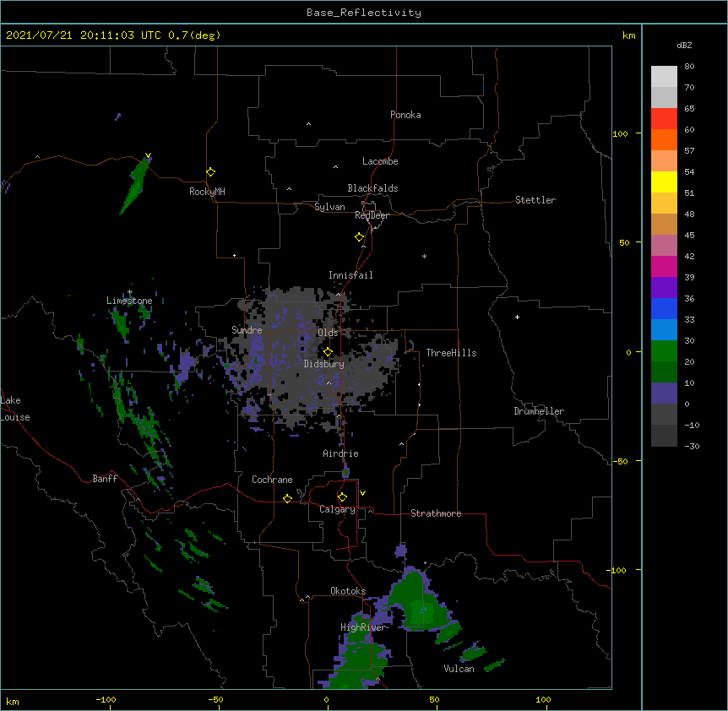The image size is (728, 711).
Task: Select the white asterisk marker above Limestone
Action: pos(130,292)
